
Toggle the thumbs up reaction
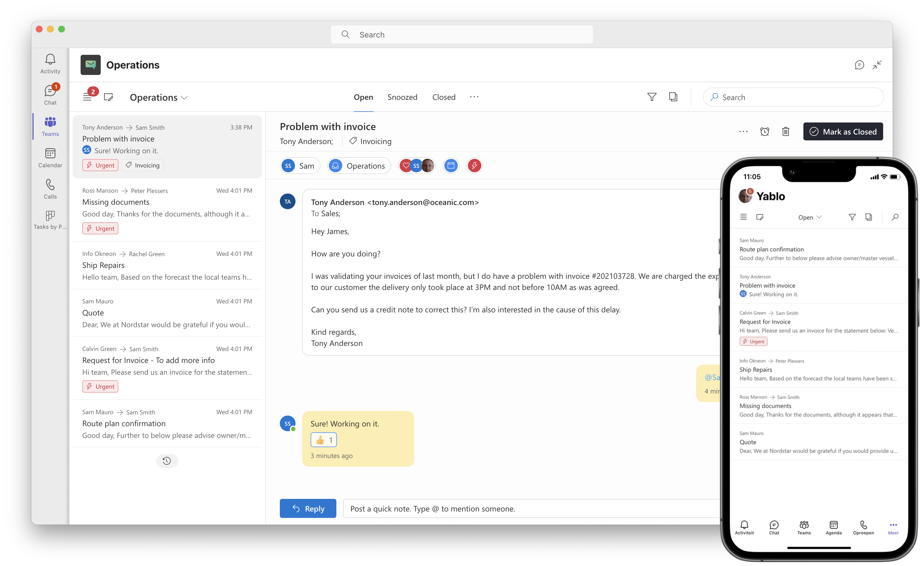(324, 440)
